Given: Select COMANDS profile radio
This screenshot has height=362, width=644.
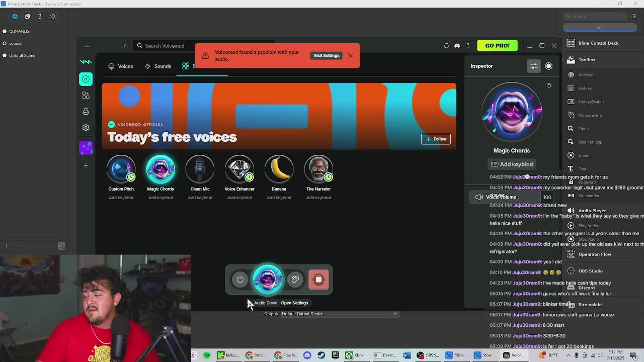Looking at the screenshot, I should click(x=5, y=31).
